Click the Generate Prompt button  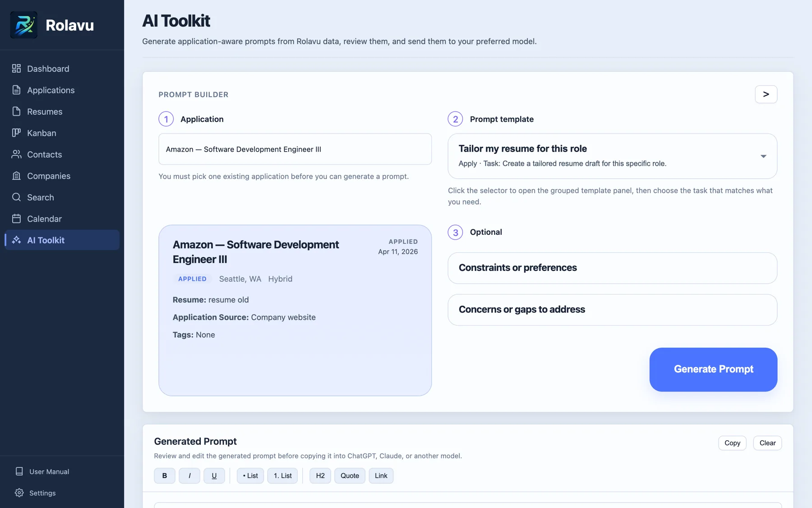coord(713,369)
